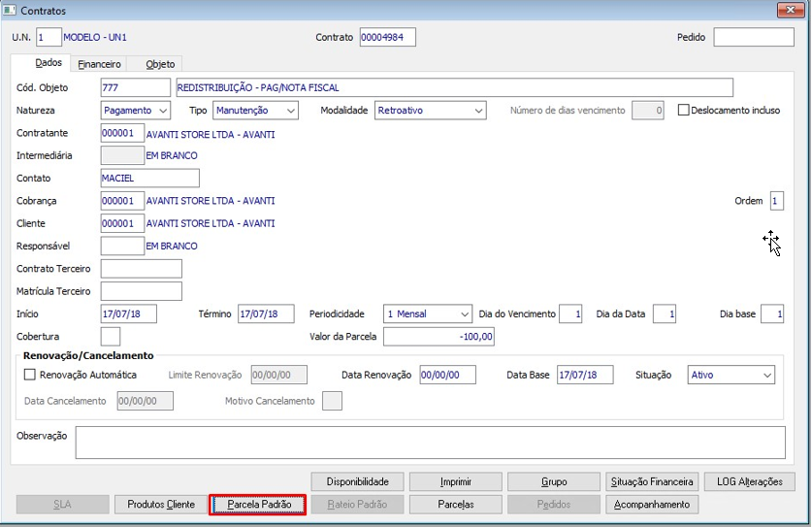Viewport: 812px width, 527px height.
Task: Click the MODELO - UN1 text
Action: click(x=95, y=37)
